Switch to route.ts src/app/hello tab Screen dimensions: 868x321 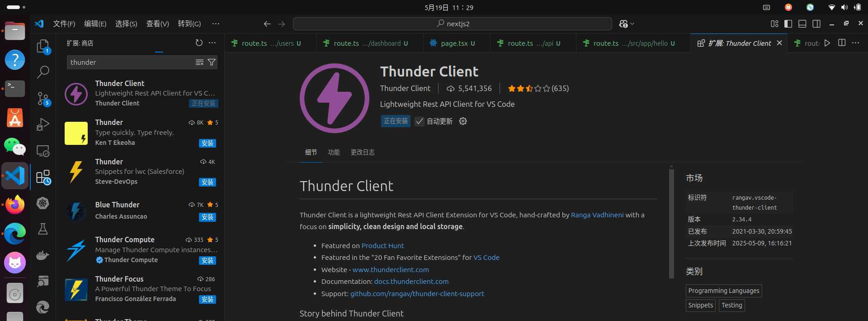[x=633, y=43]
